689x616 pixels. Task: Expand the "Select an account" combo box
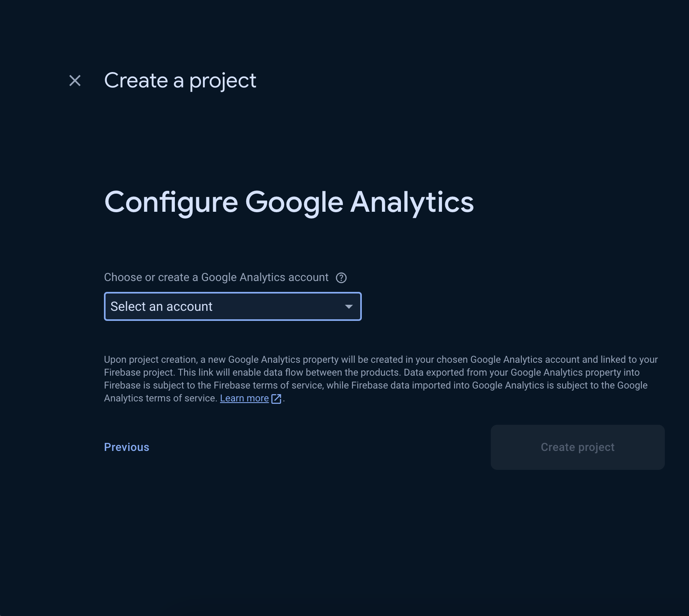coord(232,307)
